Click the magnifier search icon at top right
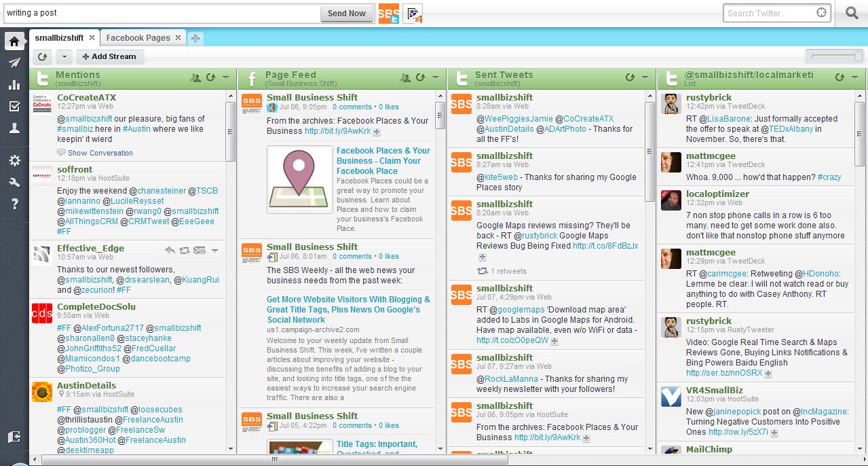Screen dimensions: 868x466 click(x=852, y=13)
